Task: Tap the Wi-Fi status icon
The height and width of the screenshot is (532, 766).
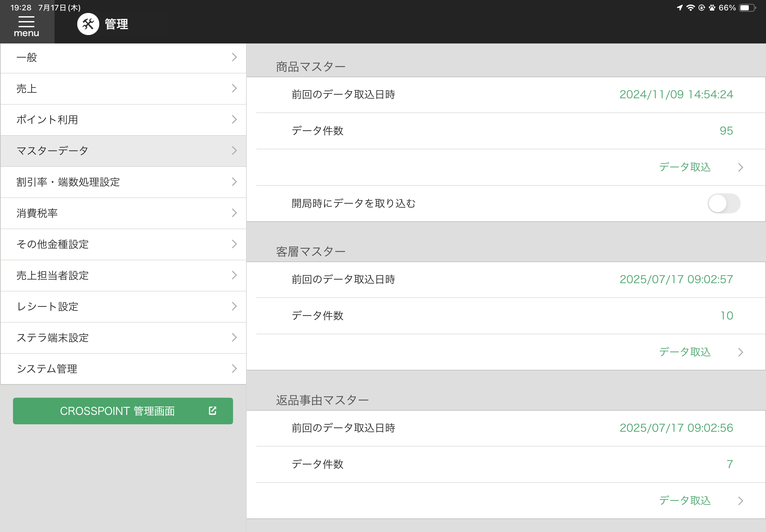Action: (x=690, y=8)
